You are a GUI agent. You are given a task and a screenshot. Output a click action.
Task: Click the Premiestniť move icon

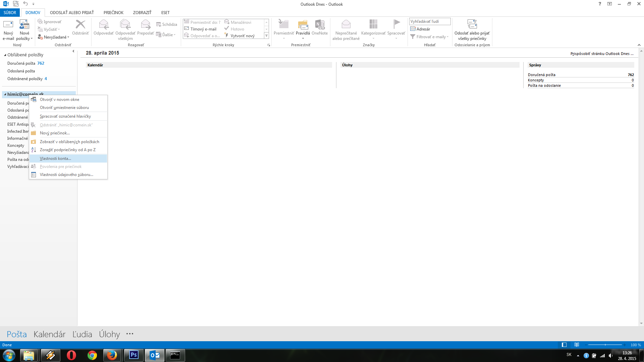283,24
